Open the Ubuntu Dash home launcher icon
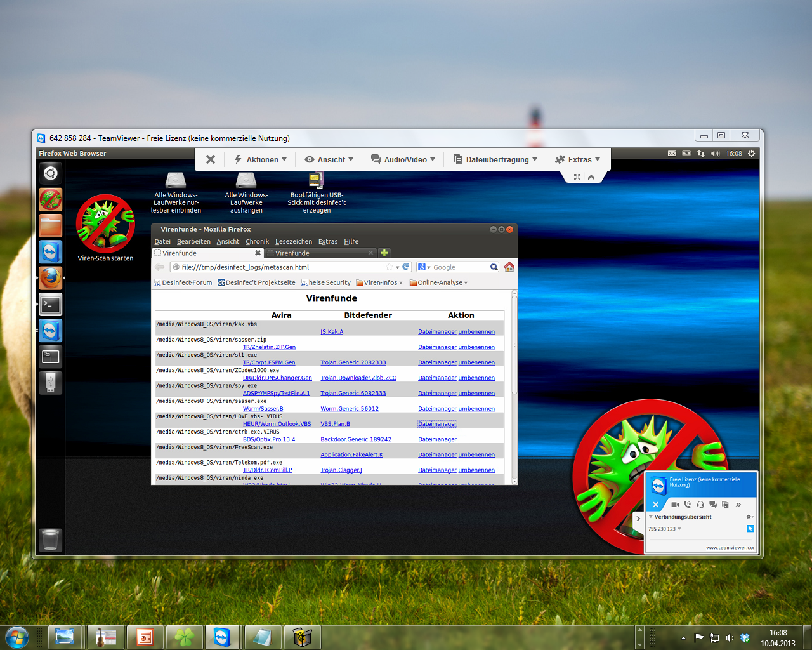The height and width of the screenshot is (650, 812). pyautogui.click(x=51, y=173)
